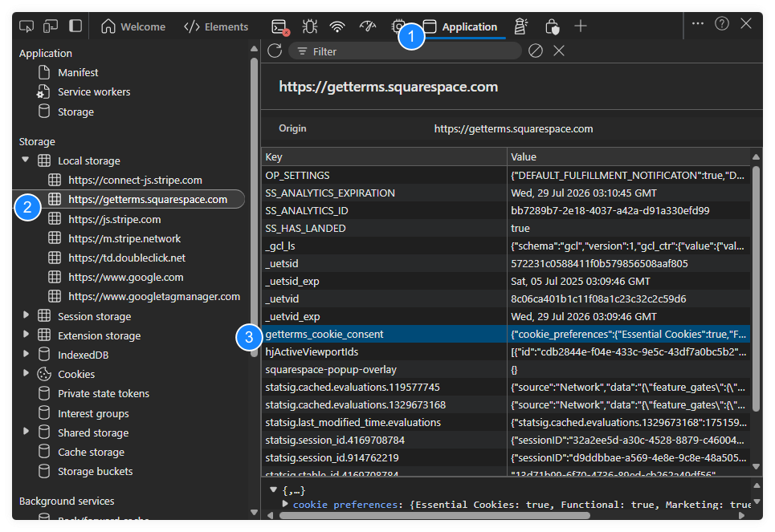Select https://www.googletagmanager.com local storage

[153, 296]
